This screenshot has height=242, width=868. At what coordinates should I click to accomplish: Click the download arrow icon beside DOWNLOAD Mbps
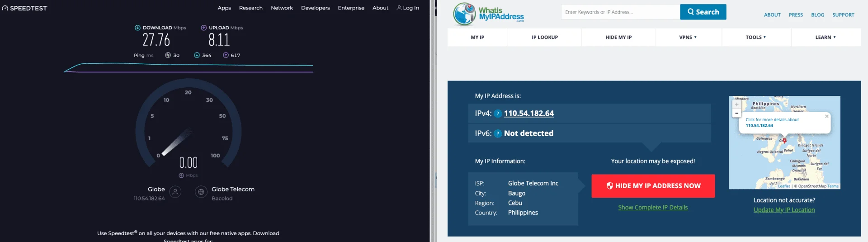pyautogui.click(x=137, y=28)
